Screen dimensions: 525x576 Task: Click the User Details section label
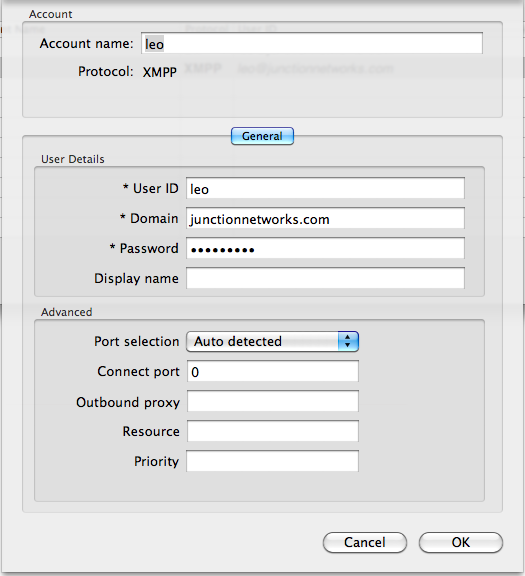[x=73, y=159]
